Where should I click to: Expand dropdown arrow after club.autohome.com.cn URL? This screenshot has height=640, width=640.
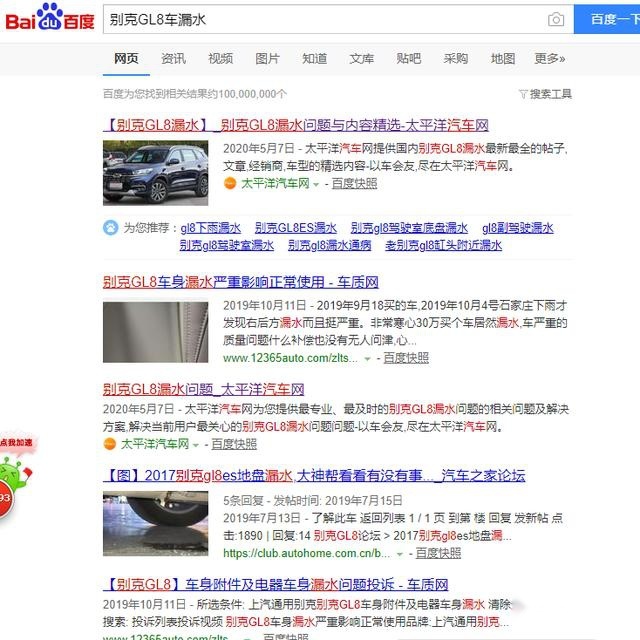coord(400,554)
